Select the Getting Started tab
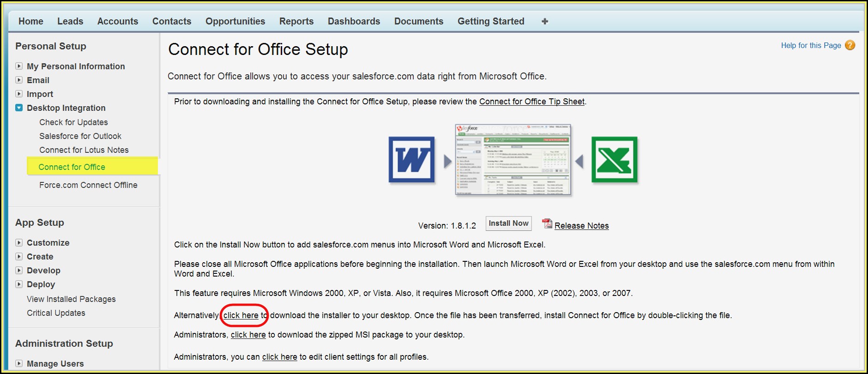The width and height of the screenshot is (868, 374). [491, 21]
